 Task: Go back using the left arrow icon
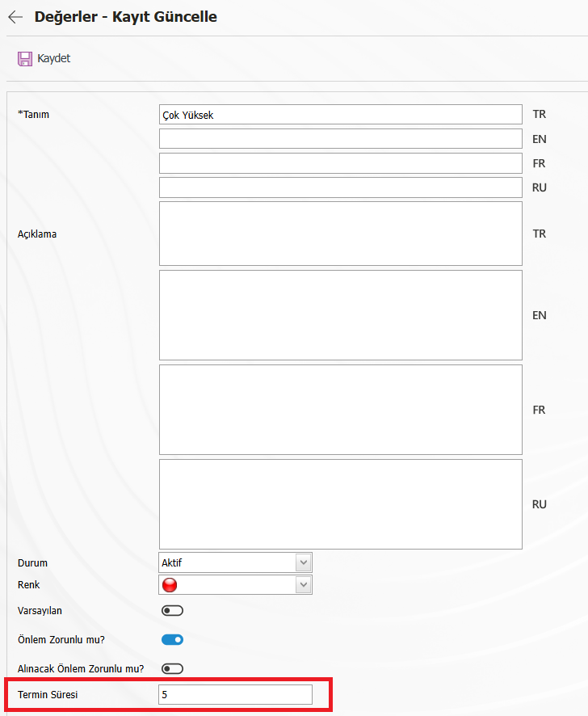15,17
